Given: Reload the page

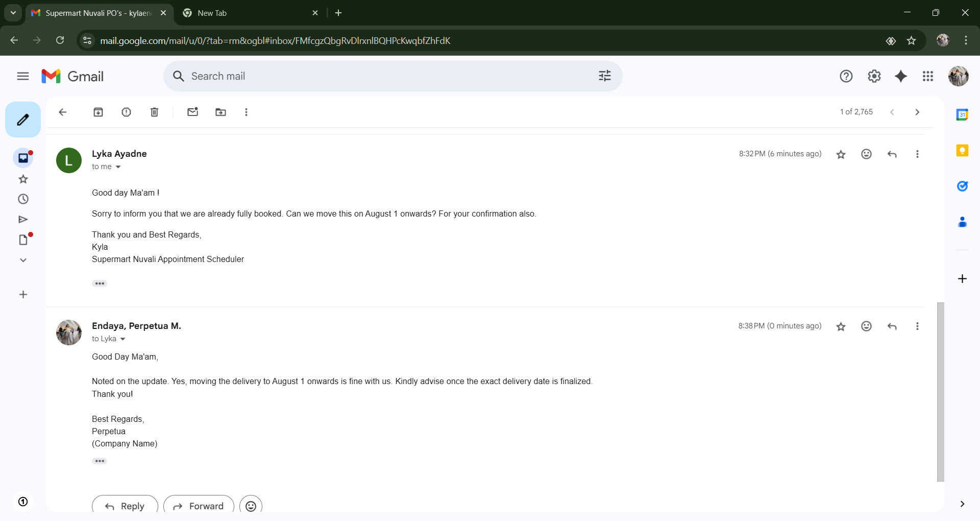Looking at the screenshot, I should pyautogui.click(x=60, y=40).
